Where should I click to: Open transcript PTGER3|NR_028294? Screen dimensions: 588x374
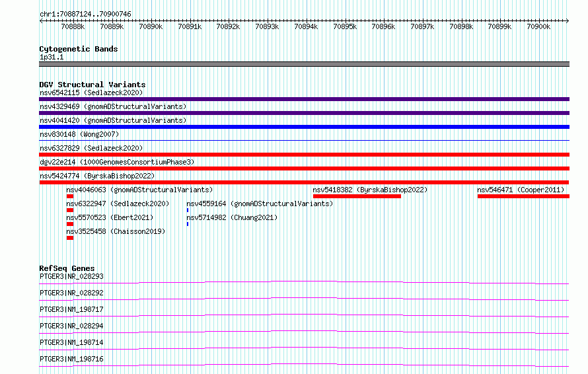[71, 326]
